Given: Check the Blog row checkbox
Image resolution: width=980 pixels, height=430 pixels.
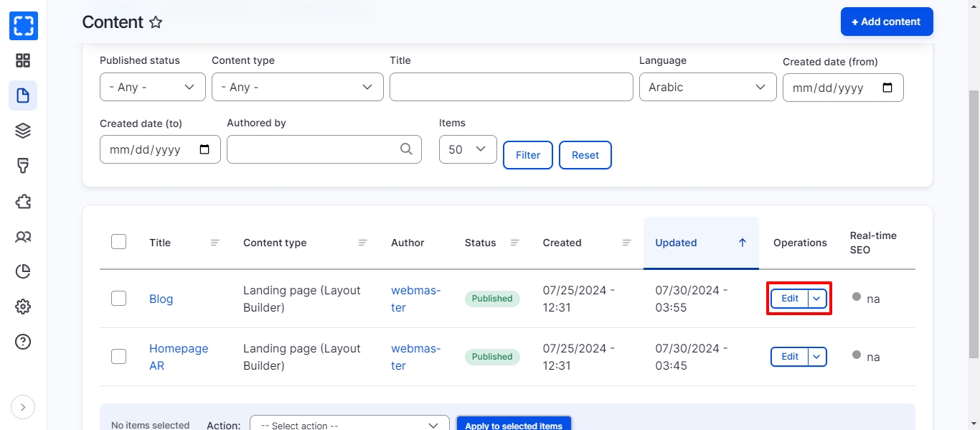Looking at the screenshot, I should (x=119, y=299).
